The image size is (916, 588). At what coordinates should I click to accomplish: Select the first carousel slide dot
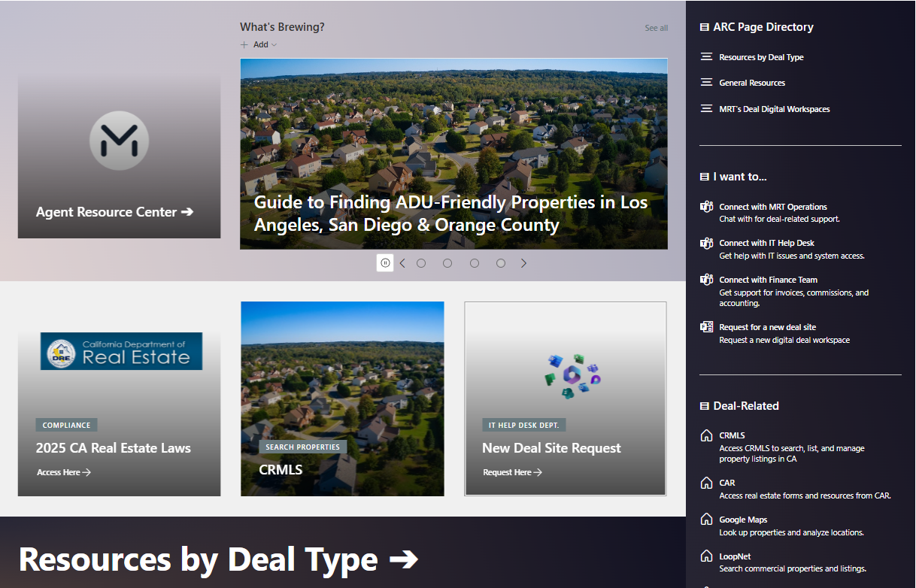(421, 263)
